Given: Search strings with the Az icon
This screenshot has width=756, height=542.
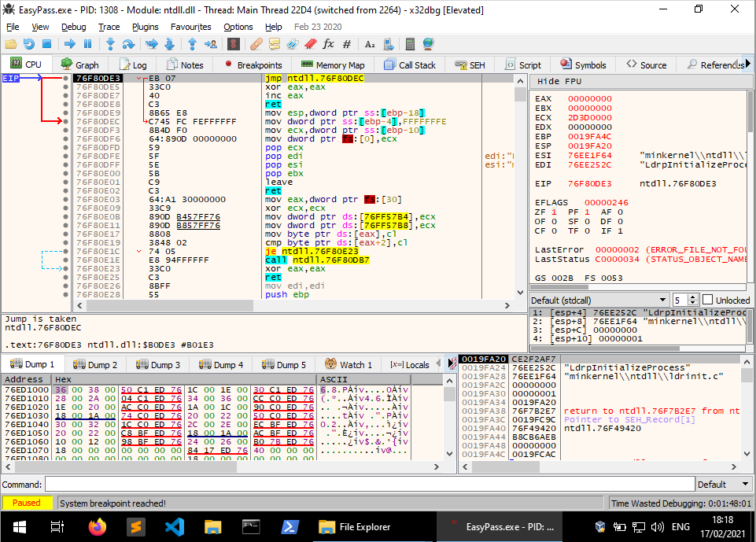Looking at the screenshot, I should click(370, 44).
